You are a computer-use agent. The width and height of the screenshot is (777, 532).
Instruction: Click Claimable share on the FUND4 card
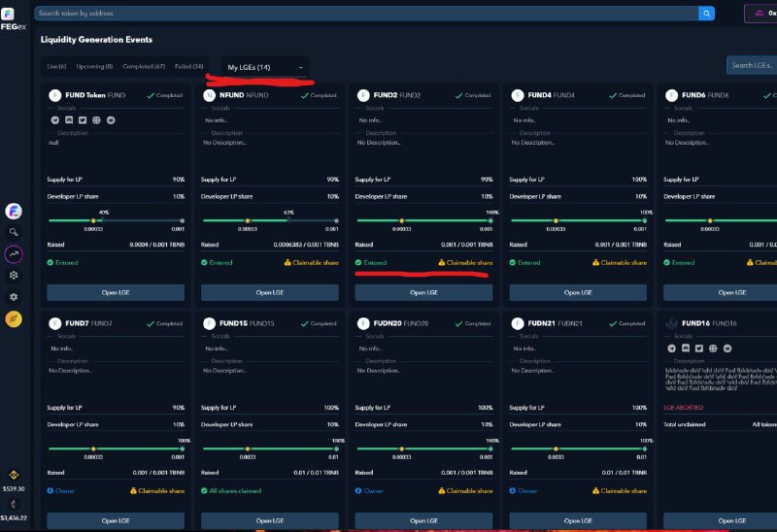coord(620,262)
